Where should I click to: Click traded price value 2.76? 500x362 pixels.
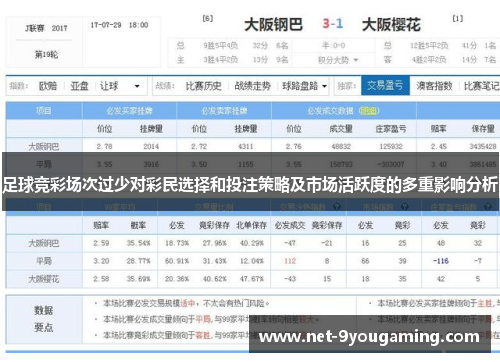pyautogui.click(x=294, y=146)
